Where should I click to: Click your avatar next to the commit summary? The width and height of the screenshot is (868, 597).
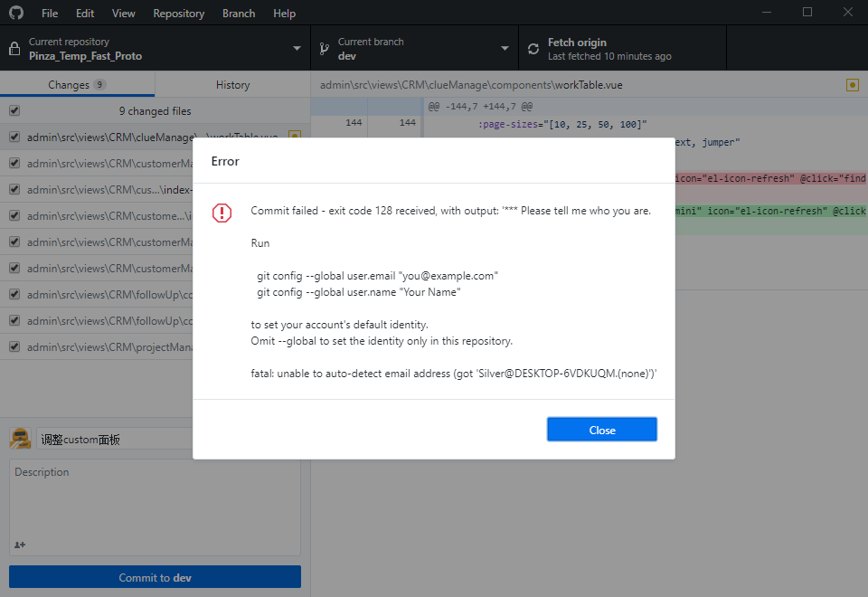[x=19, y=437]
